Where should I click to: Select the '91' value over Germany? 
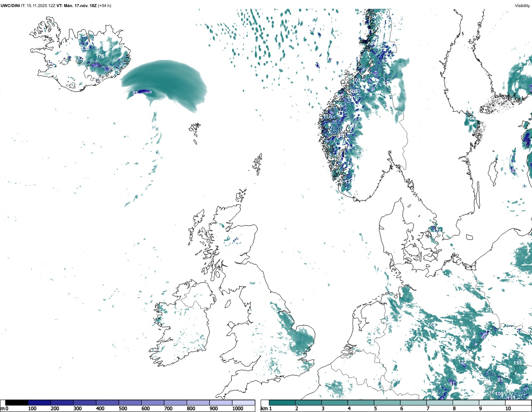(x=452, y=383)
